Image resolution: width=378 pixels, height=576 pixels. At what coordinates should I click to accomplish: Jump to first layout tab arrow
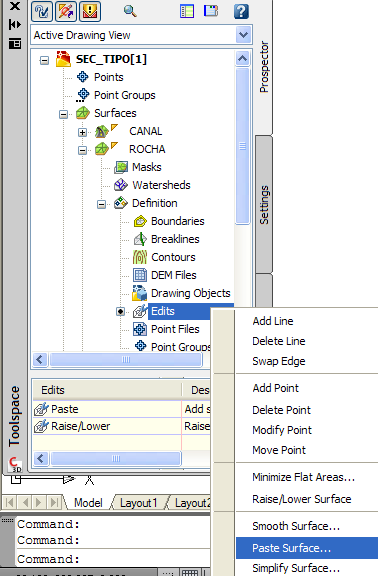pyautogui.click(x=10, y=502)
